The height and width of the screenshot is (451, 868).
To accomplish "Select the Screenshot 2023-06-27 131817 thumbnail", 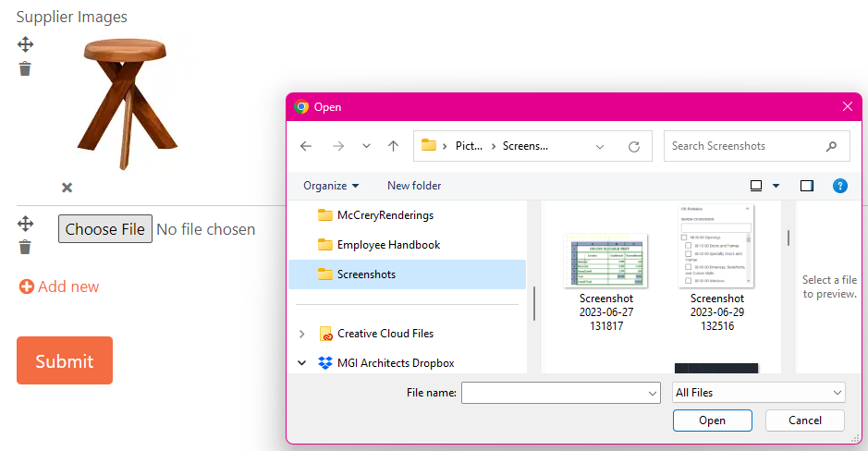I will point(606,282).
